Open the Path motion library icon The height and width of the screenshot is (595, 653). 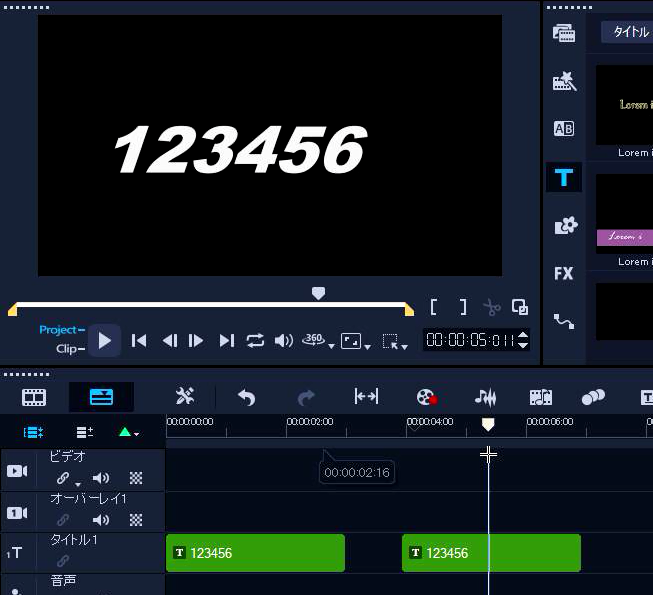[x=564, y=321]
